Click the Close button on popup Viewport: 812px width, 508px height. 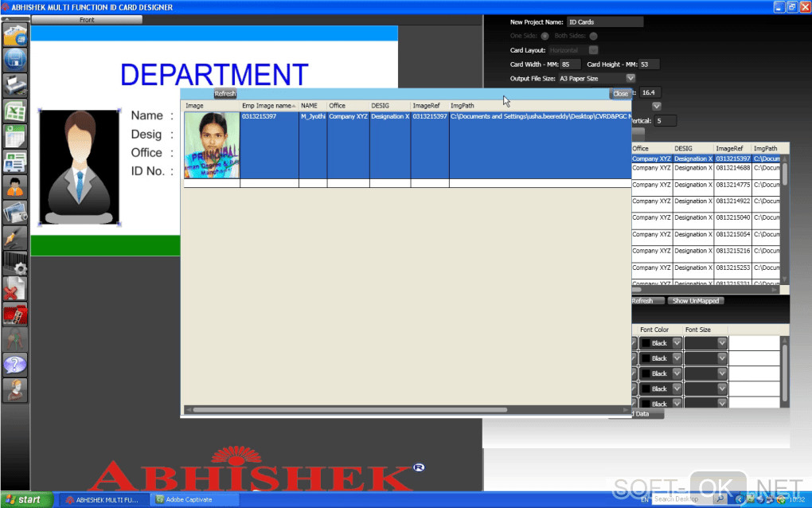click(620, 94)
